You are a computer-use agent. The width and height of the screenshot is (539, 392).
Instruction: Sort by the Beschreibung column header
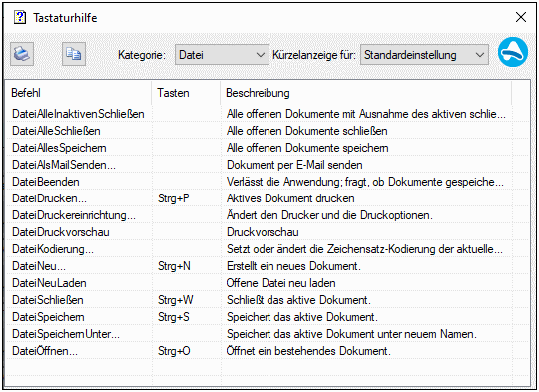(365, 93)
